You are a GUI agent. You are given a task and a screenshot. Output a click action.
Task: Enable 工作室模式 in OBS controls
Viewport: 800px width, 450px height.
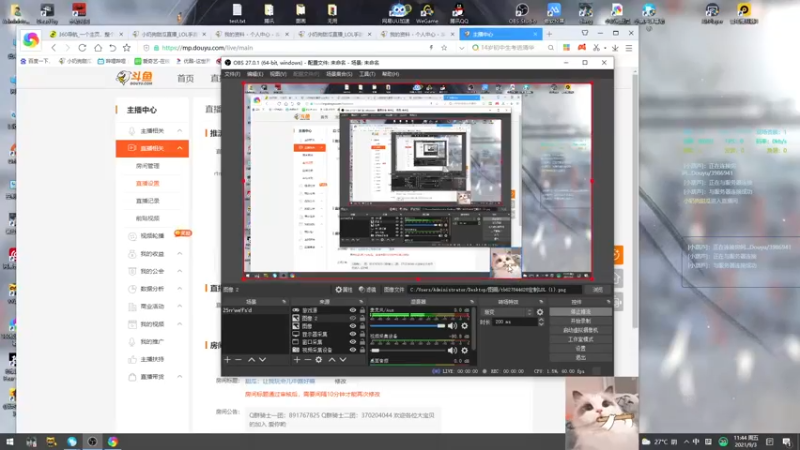pyautogui.click(x=581, y=339)
